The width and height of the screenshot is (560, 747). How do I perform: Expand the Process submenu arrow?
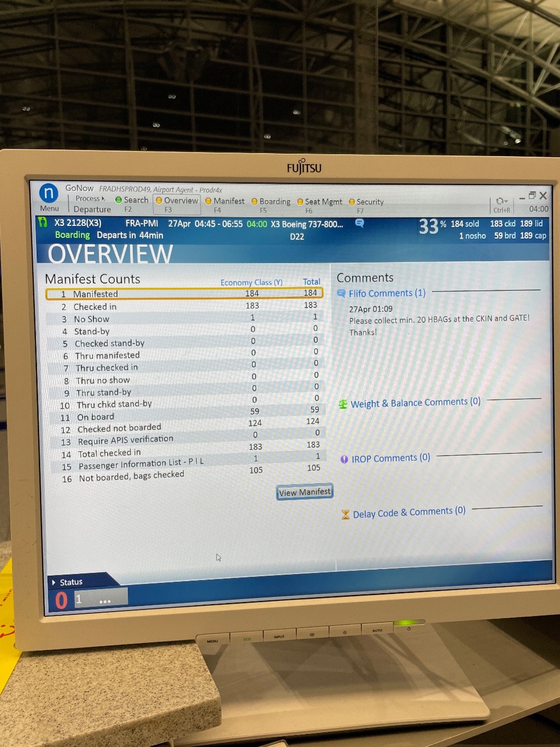coord(103,199)
